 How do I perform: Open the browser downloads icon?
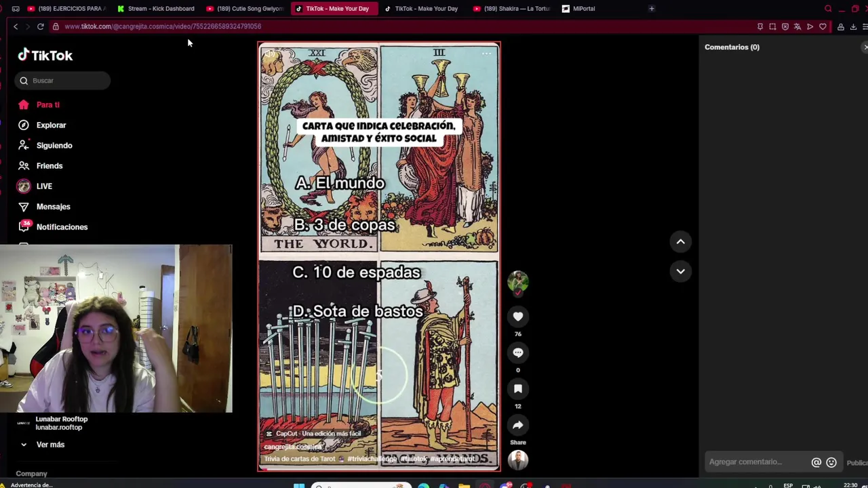coord(853,26)
